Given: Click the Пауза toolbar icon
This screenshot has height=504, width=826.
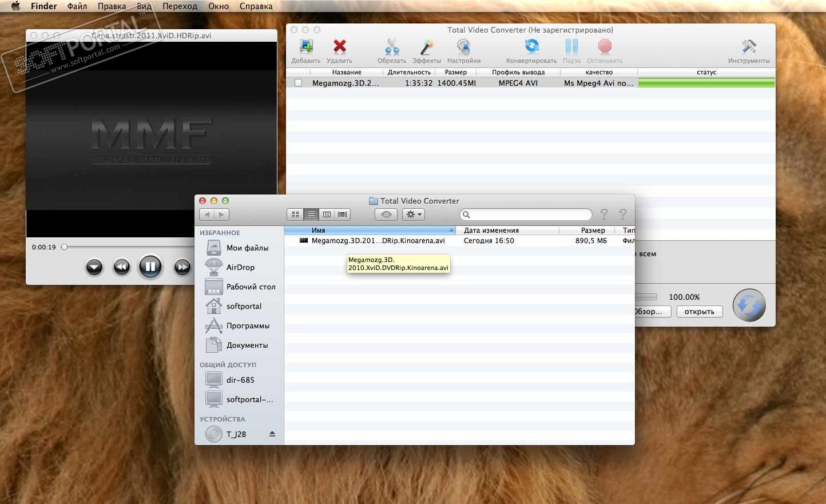Looking at the screenshot, I should tap(571, 46).
